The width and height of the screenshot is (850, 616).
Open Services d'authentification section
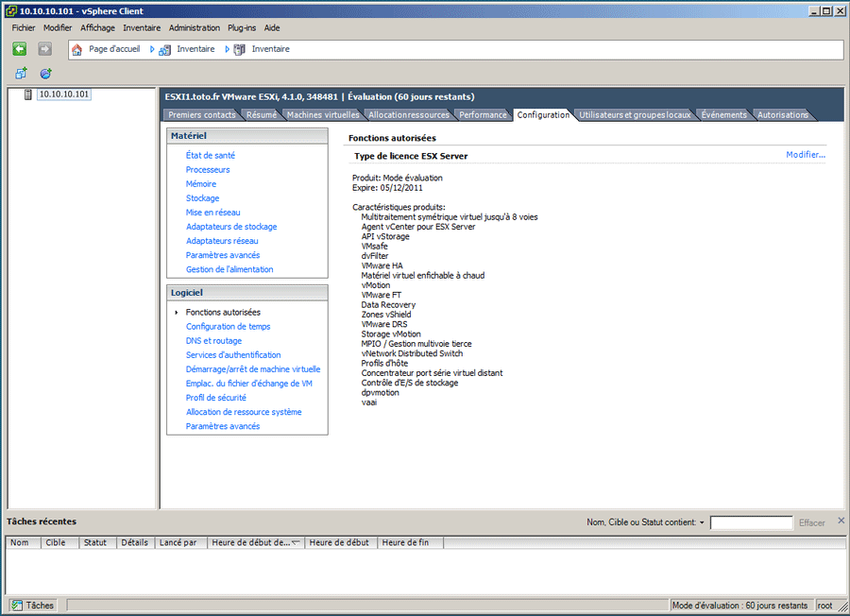click(x=233, y=354)
